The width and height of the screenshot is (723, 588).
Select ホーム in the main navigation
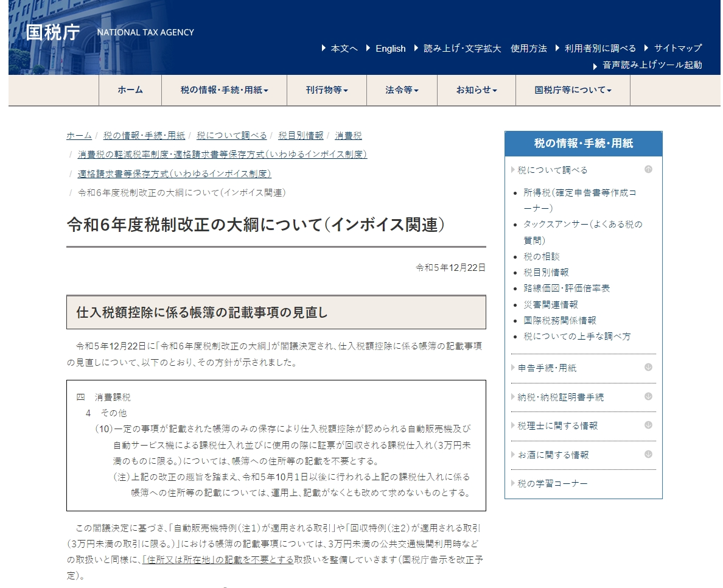pyautogui.click(x=129, y=90)
